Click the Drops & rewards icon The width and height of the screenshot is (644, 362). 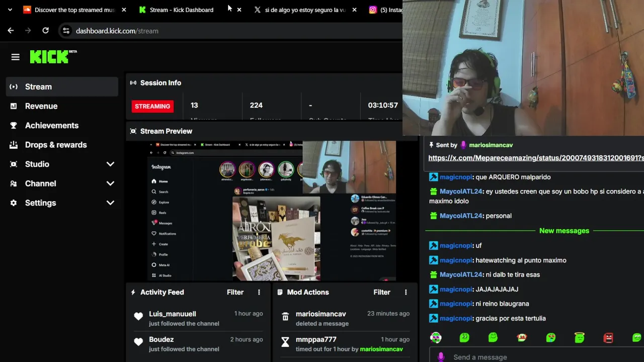pos(14,145)
